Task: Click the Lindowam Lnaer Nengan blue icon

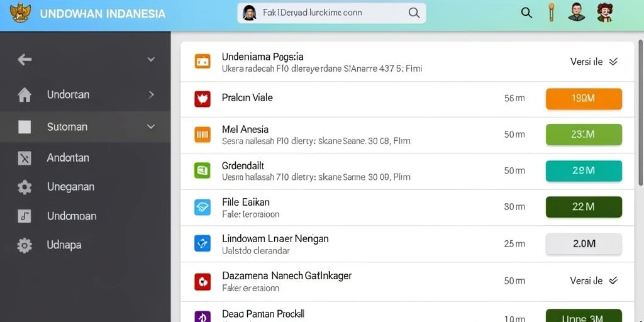Action: [202, 243]
